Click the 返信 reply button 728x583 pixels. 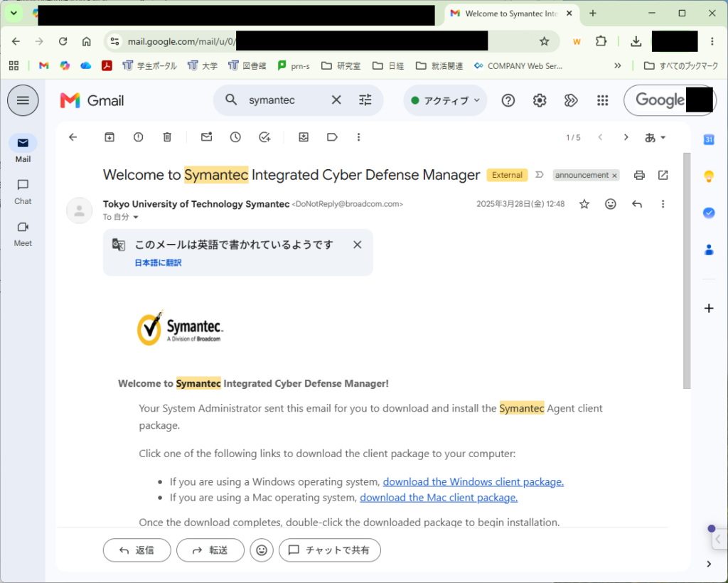[x=137, y=550]
